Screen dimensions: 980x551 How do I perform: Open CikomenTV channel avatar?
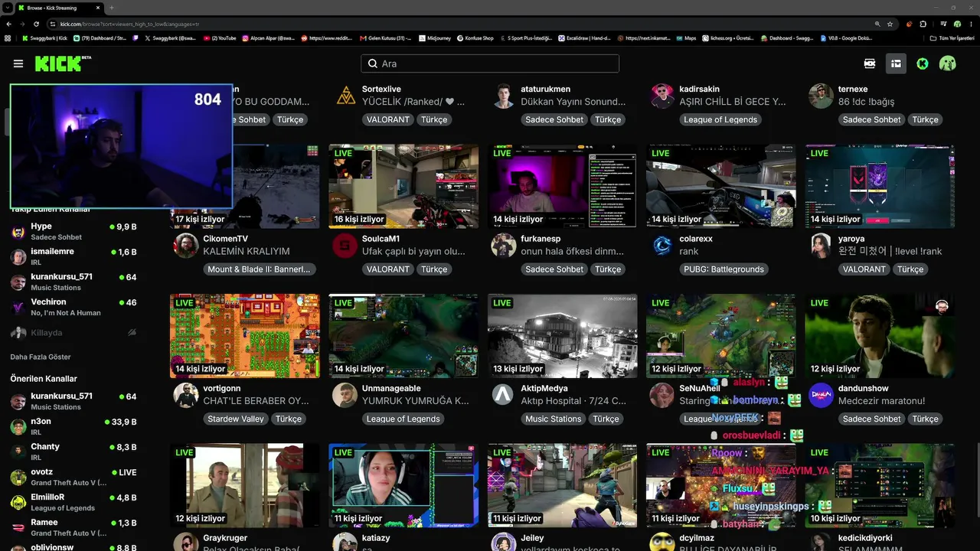(186, 246)
